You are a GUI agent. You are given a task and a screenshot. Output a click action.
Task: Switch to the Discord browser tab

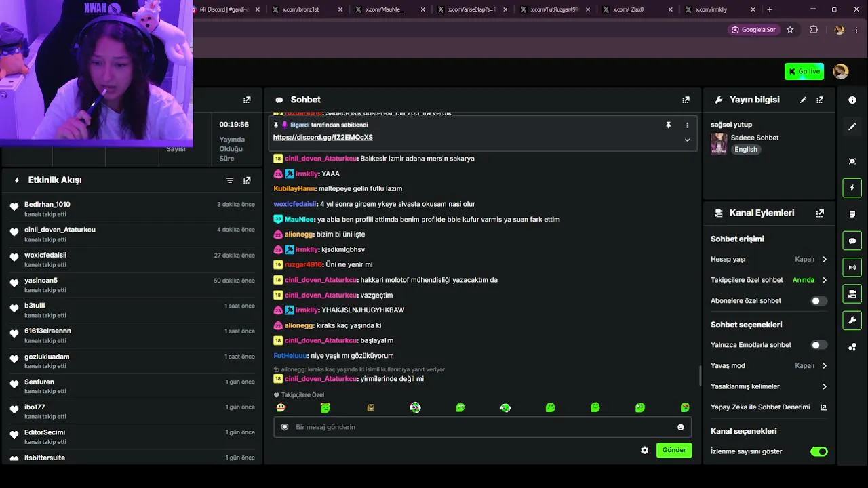(x=226, y=9)
